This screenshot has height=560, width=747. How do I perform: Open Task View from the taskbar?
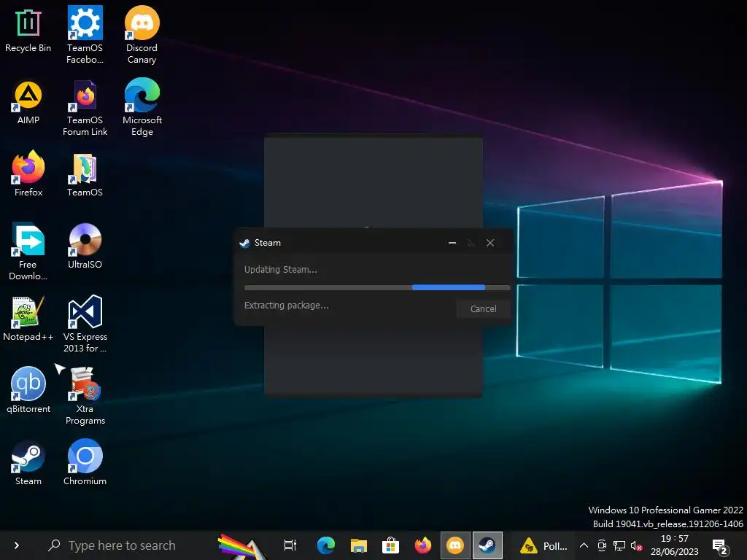pyautogui.click(x=290, y=545)
